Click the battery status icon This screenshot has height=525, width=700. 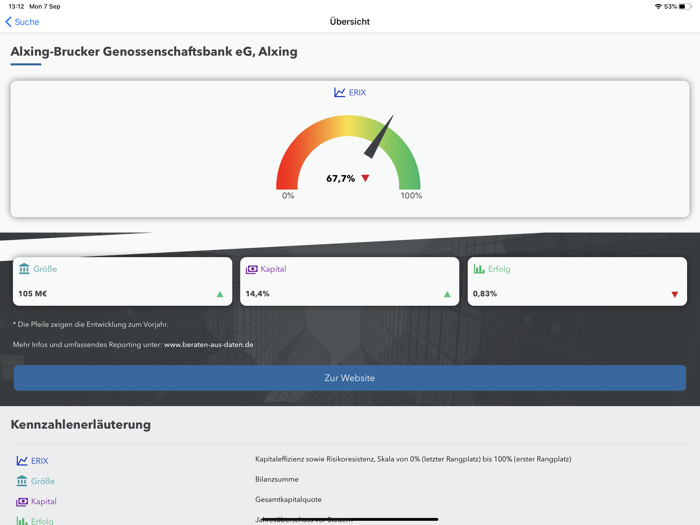(685, 6)
